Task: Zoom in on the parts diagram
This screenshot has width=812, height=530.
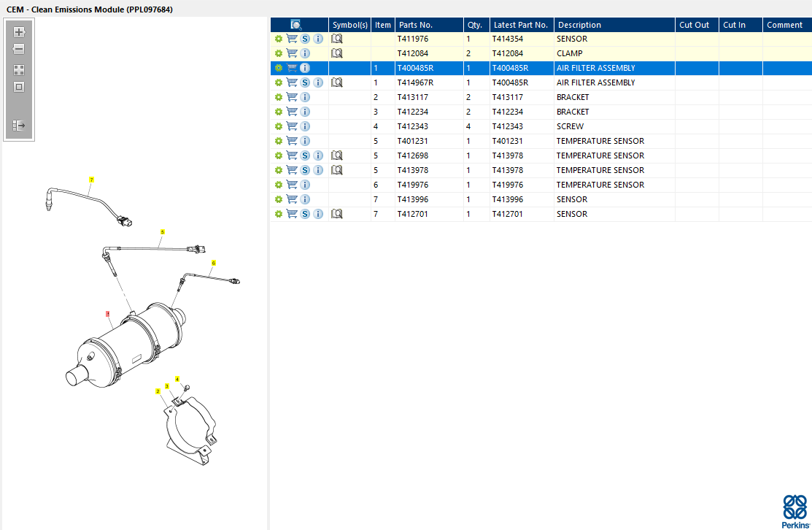Action: [19, 32]
